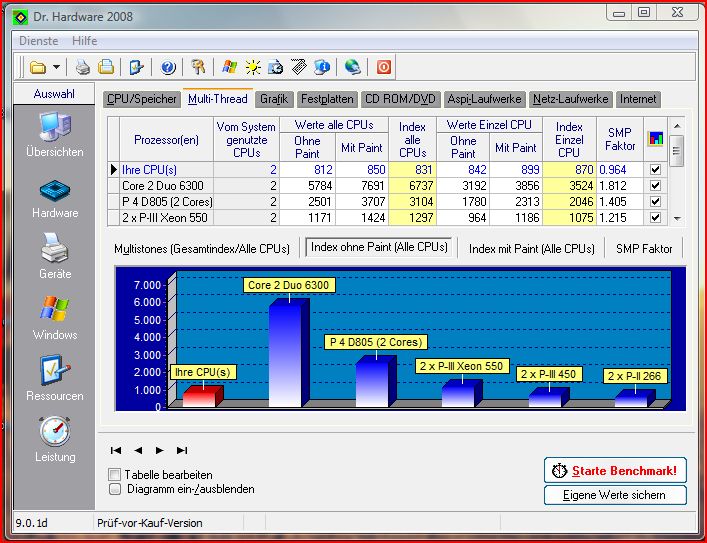
Task: Click the table scrollbar up arrow
Action: [x=677, y=126]
